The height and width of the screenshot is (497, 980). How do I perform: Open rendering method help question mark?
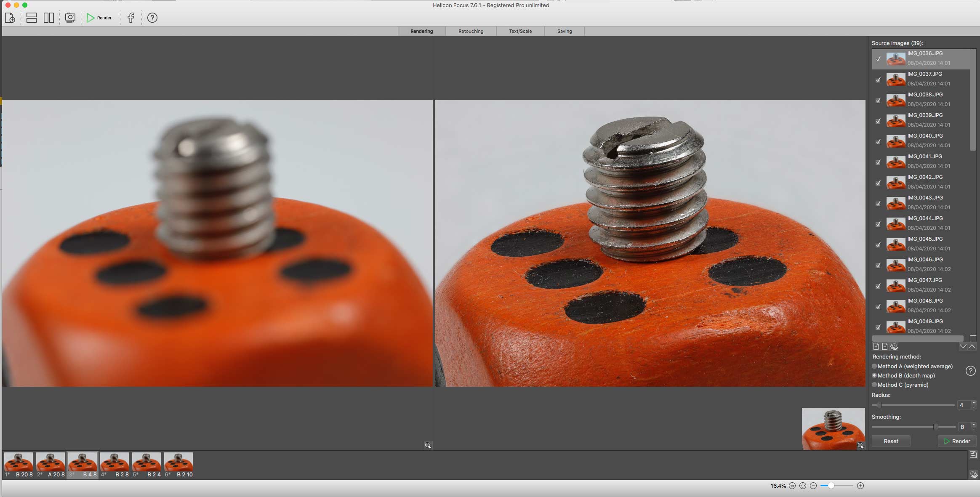click(970, 371)
